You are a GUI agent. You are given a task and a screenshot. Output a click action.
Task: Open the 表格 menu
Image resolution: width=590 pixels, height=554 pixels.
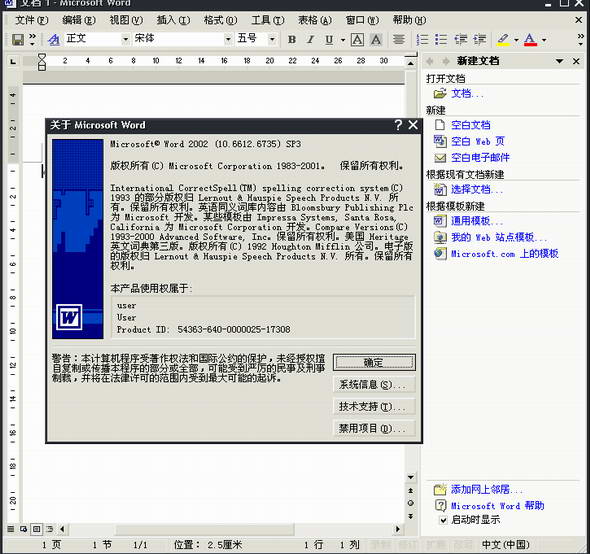315,20
